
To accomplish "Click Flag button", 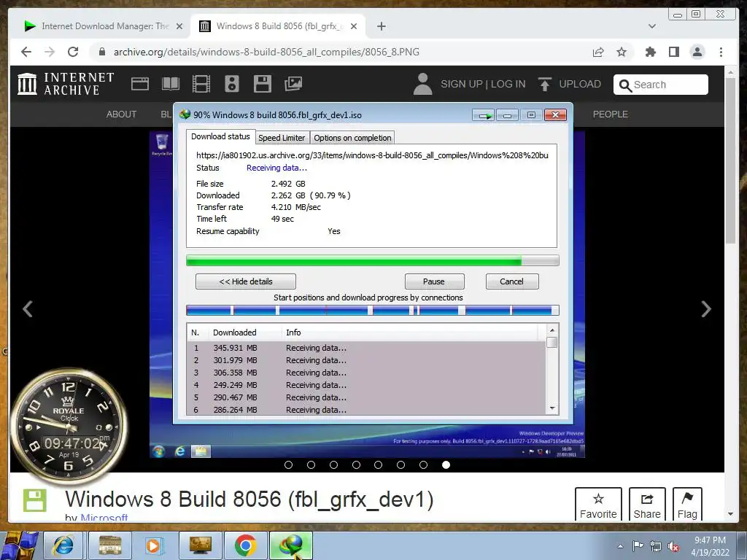I will click(x=687, y=505).
